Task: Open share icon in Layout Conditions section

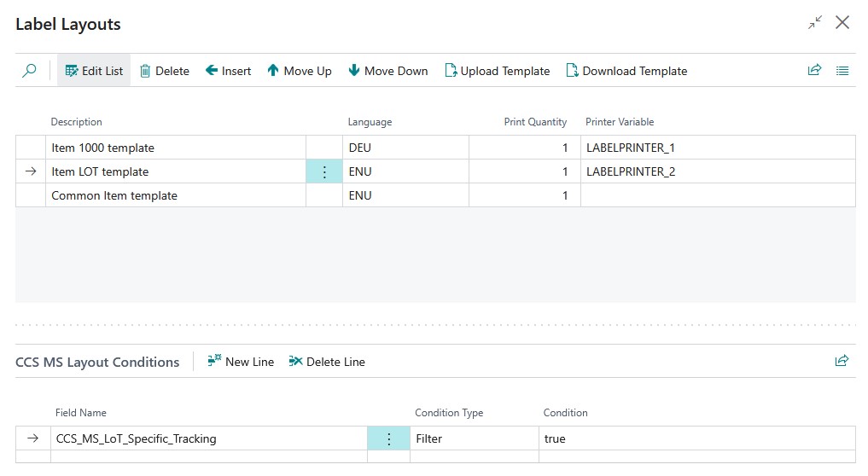Action: point(842,361)
